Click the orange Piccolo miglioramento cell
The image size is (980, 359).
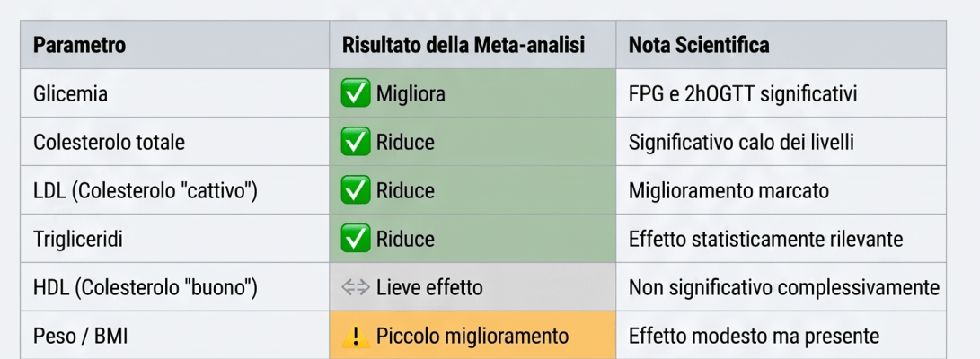tap(472, 336)
